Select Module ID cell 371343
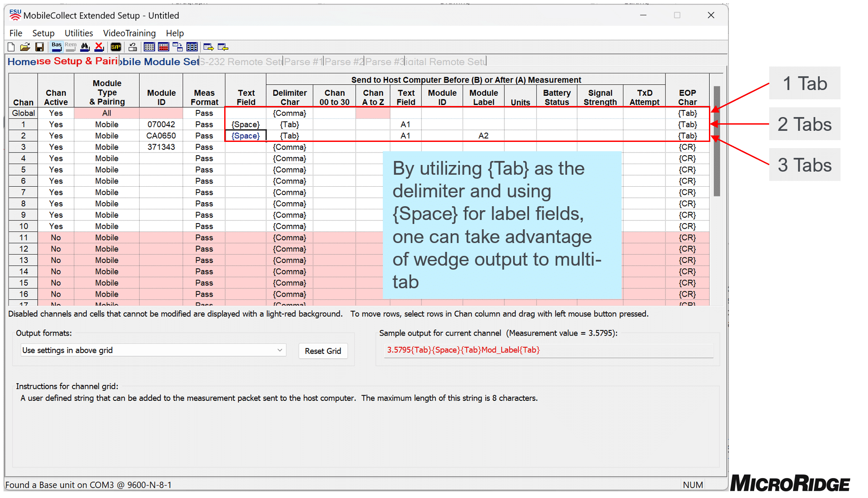This screenshot has height=498, width=868. (x=161, y=147)
